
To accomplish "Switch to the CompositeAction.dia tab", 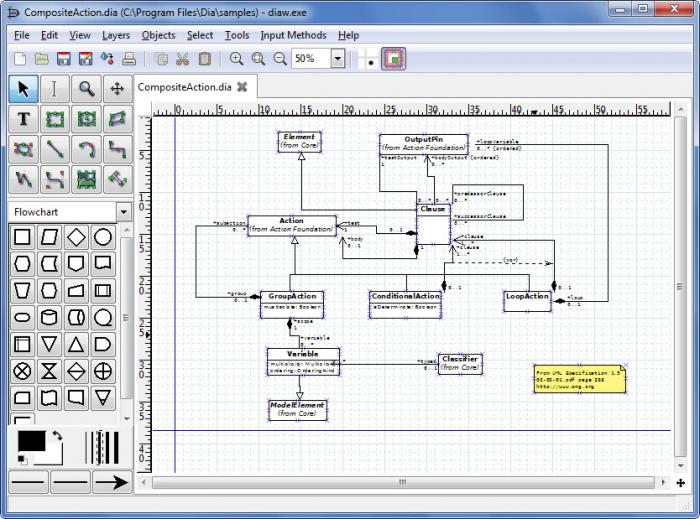I will coord(184,87).
